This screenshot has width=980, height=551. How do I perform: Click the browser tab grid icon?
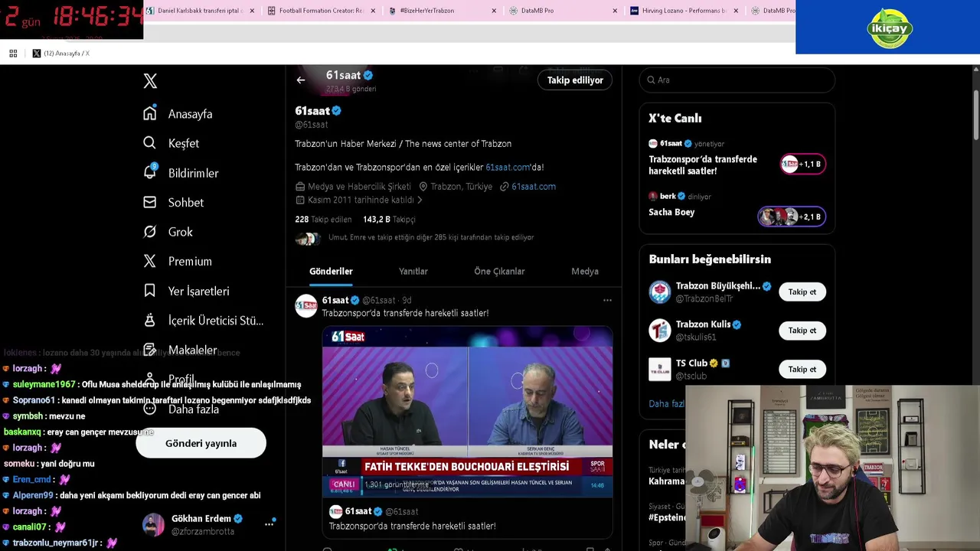tap(13, 53)
